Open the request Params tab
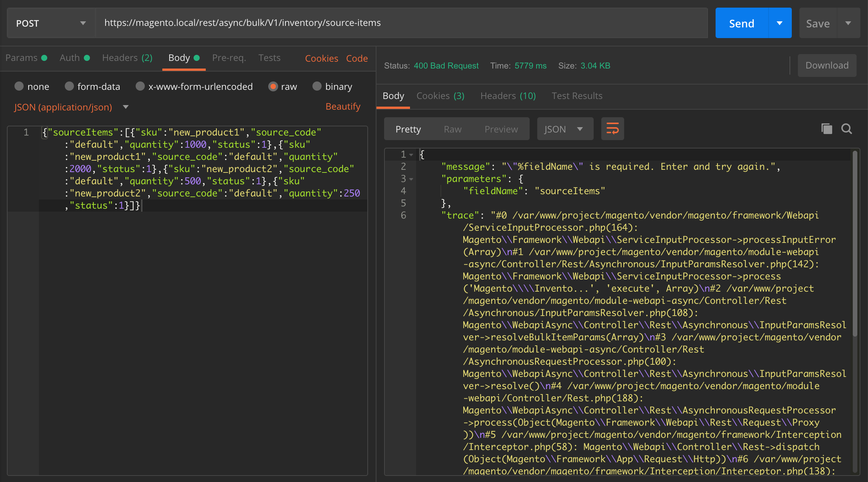The width and height of the screenshot is (868, 482). point(26,58)
